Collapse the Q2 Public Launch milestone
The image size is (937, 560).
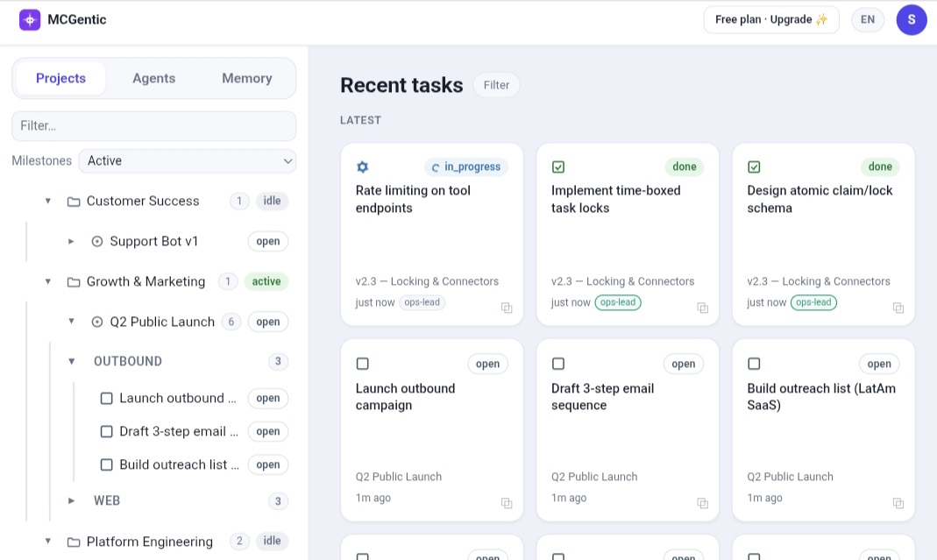[x=71, y=322]
